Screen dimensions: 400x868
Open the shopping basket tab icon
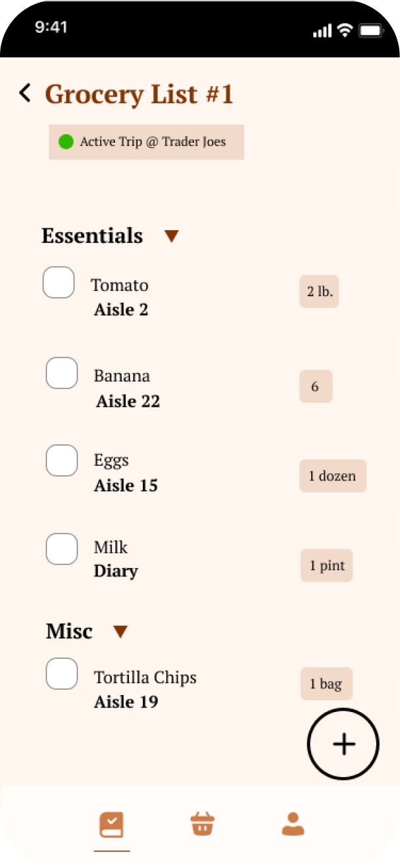[x=203, y=824]
